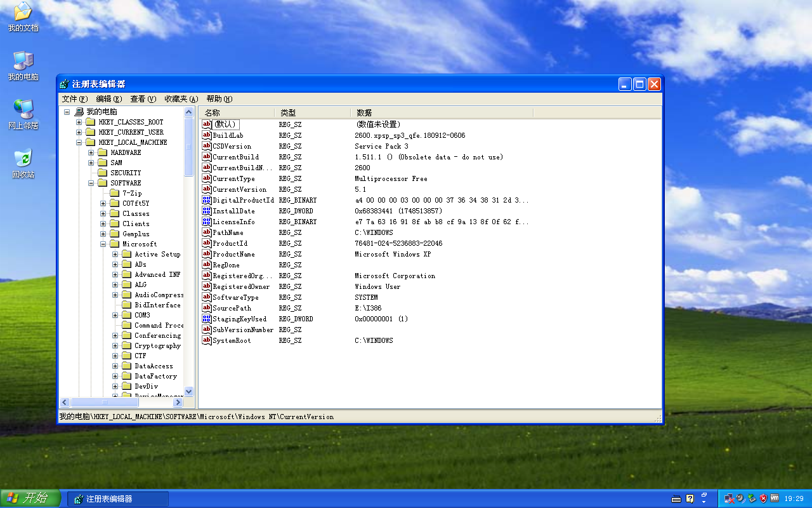Click the tree horizontal scroll-right arrow
The width and height of the screenshot is (812, 508).
pyautogui.click(x=178, y=403)
